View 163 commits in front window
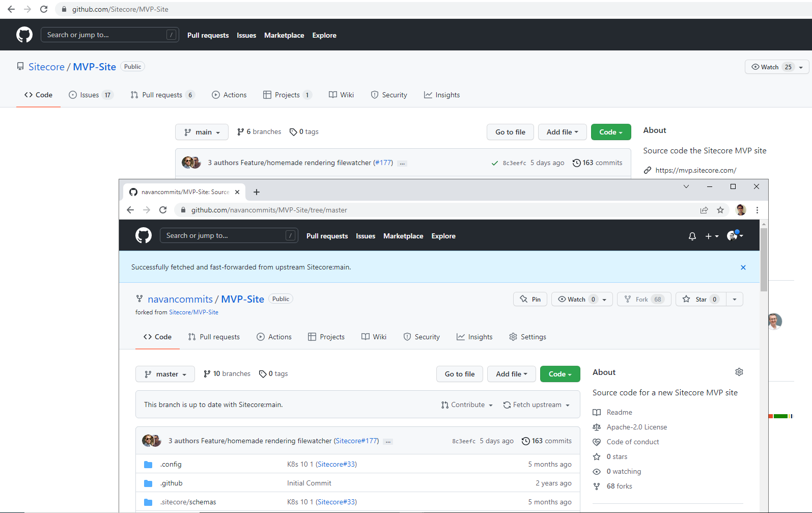This screenshot has width=812, height=513. pyautogui.click(x=547, y=441)
